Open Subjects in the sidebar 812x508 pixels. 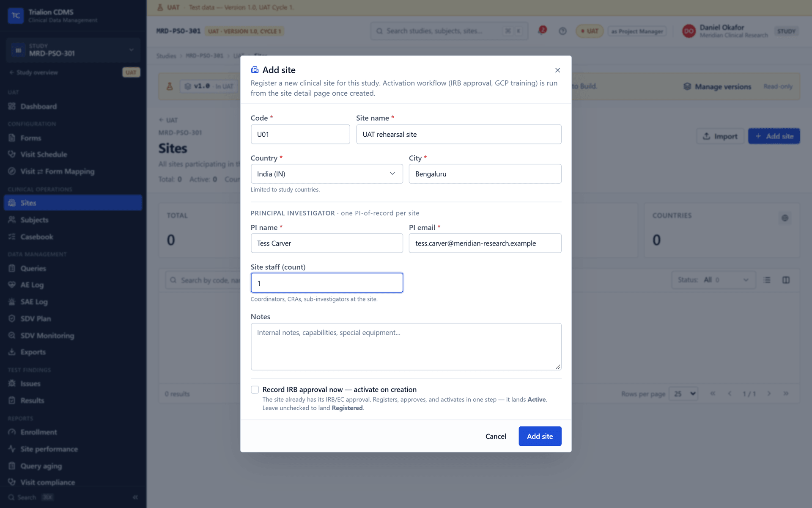pos(73,220)
